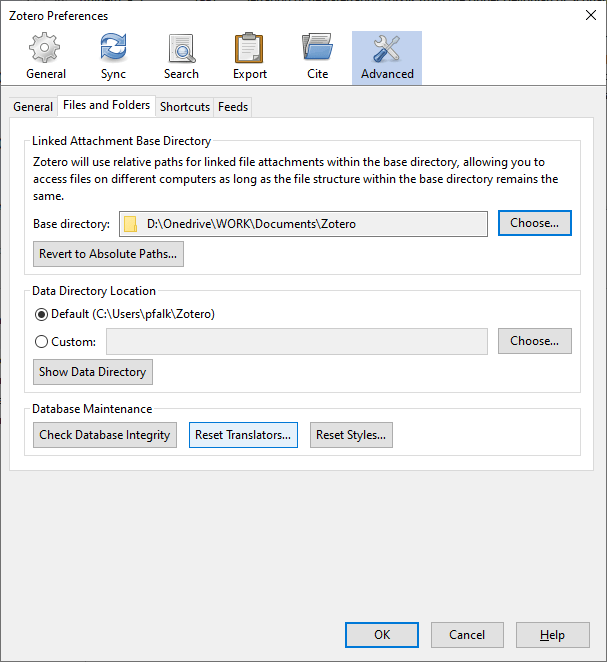Select Custom data directory radio option
This screenshot has width=607, height=662.
coord(42,342)
